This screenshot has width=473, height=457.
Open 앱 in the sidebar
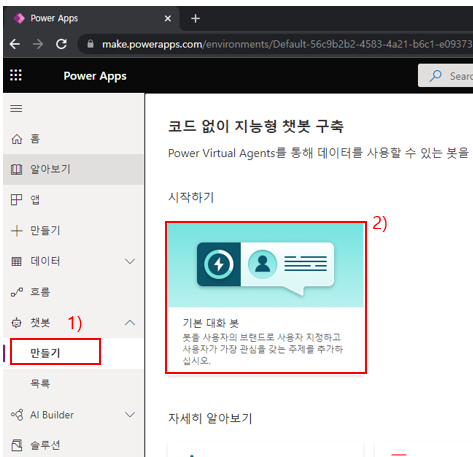click(73, 200)
